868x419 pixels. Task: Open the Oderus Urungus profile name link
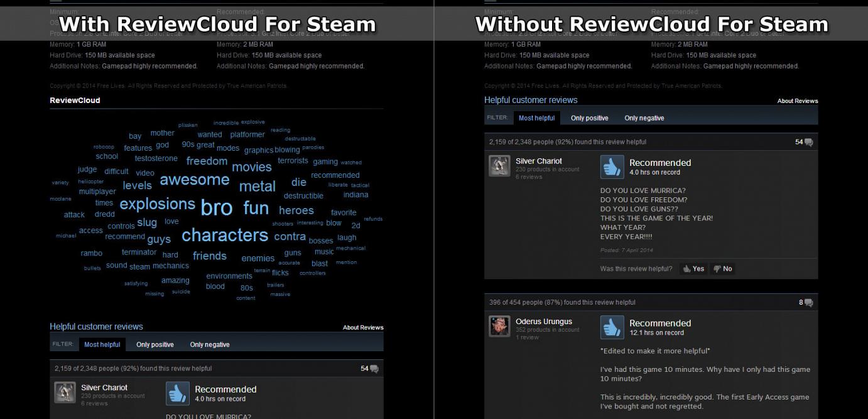pos(544,322)
